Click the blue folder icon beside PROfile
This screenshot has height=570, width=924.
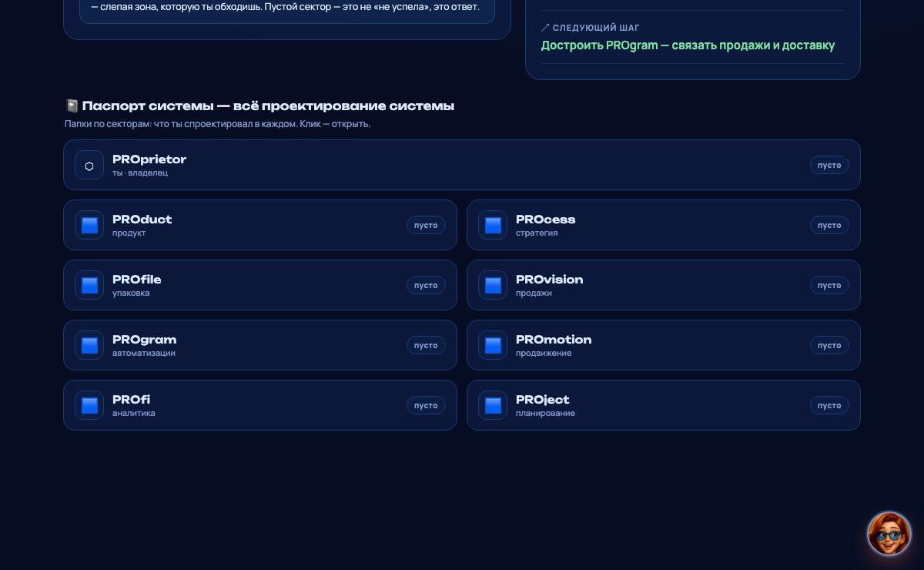click(89, 285)
